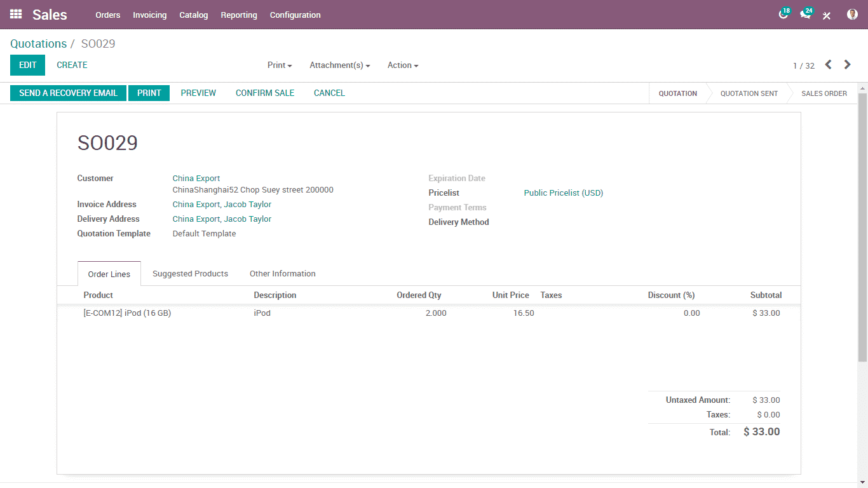This screenshot has height=488, width=868.
Task: Click the CANCEL button
Action: click(330, 93)
